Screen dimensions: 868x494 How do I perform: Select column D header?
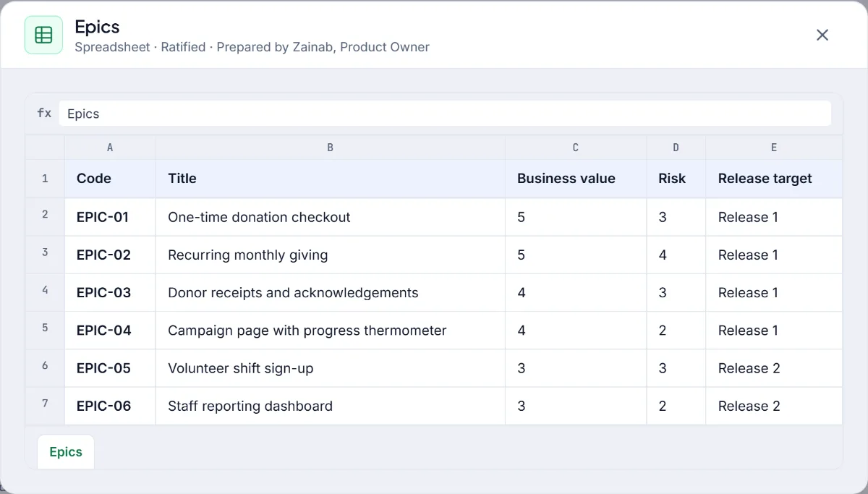coord(676,148)
